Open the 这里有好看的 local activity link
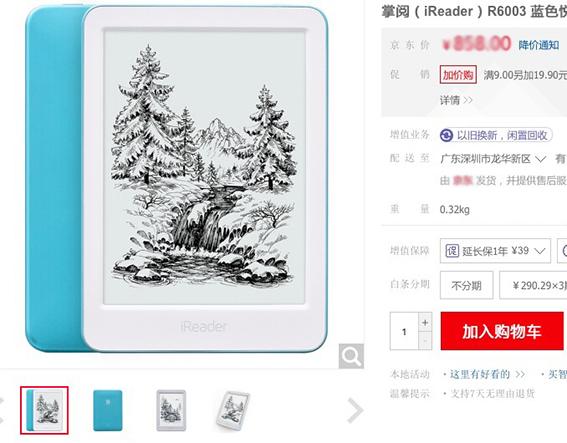567x443 pixels. (x=487, y=374)
